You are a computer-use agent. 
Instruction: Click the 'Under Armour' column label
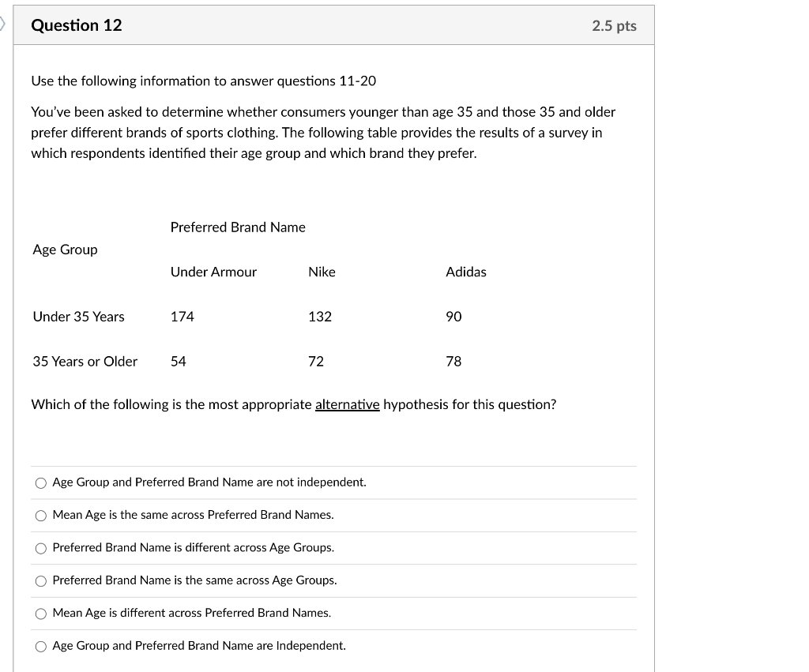213,272
